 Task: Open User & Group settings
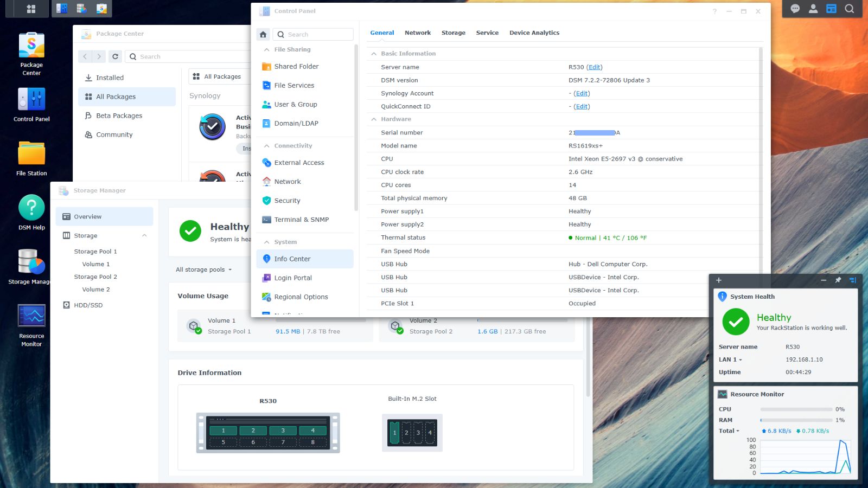304,104
